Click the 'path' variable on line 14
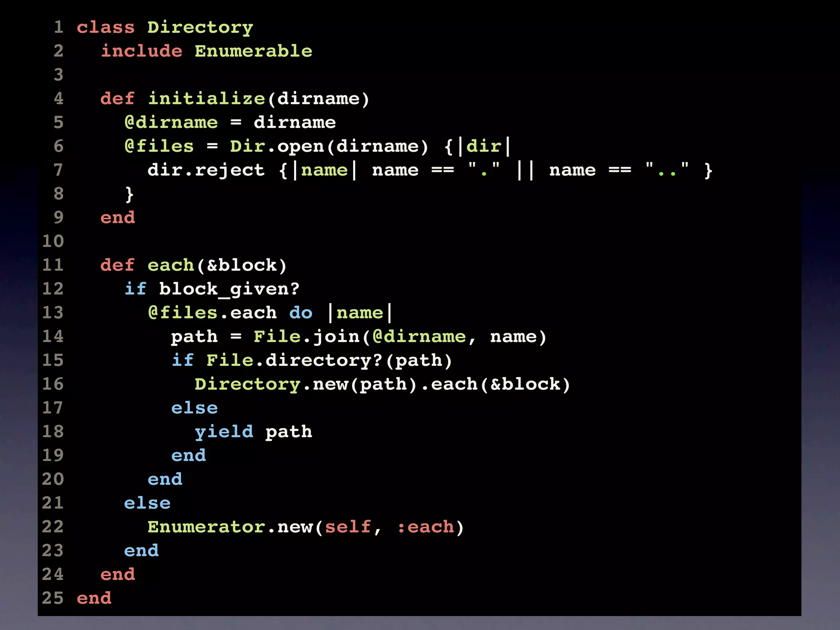 pyautogui.click(x=194, y=337)
